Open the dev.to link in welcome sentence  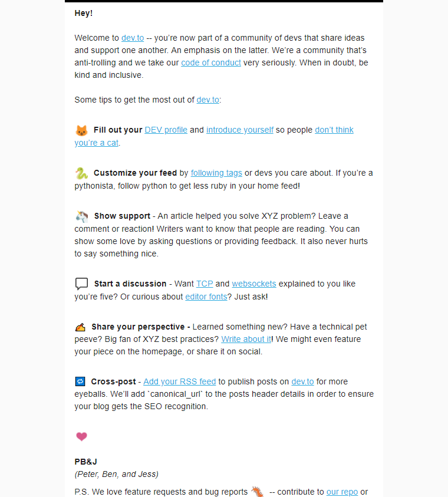[133, 38]
